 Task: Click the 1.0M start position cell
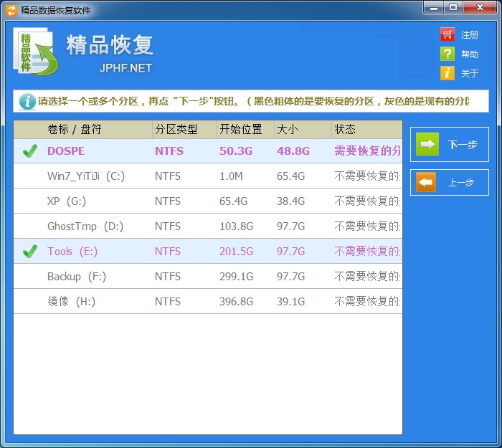[231, 176]
